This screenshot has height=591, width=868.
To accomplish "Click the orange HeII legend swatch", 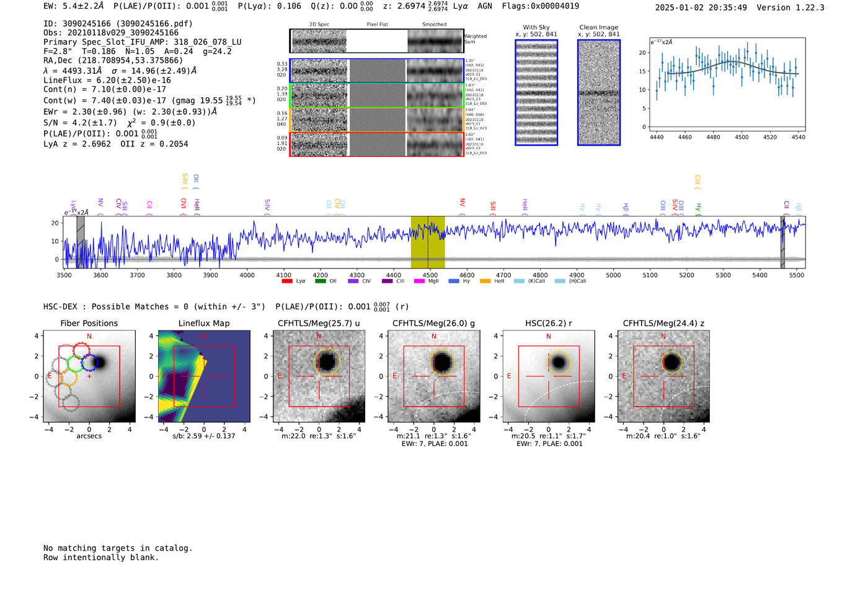I will pos(485,281).
